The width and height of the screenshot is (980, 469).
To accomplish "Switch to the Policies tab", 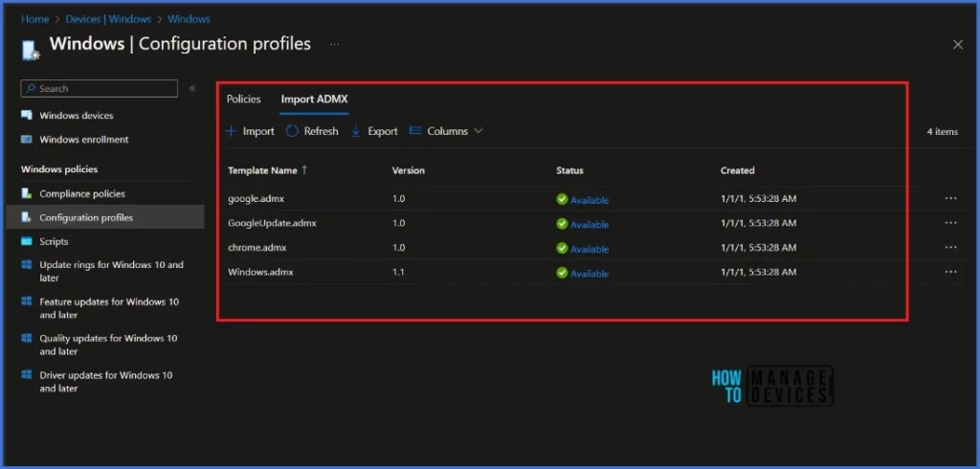I will tap(244, 99).
